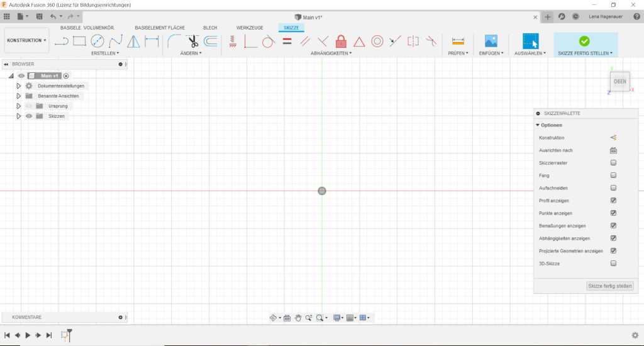Viewport: 644px width, 346px height.
Task: Select the Circle sketch tool
Action: [97, 41]
